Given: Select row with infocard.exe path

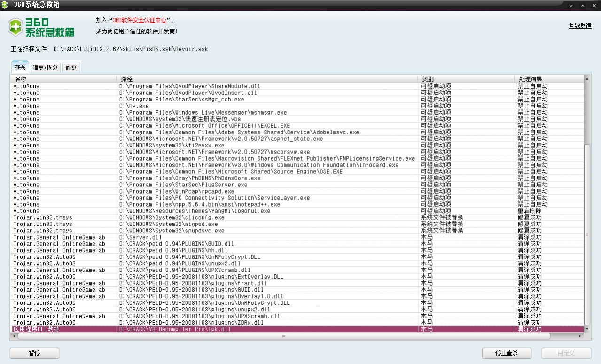Looking at the screenshot, I should 297,165.
